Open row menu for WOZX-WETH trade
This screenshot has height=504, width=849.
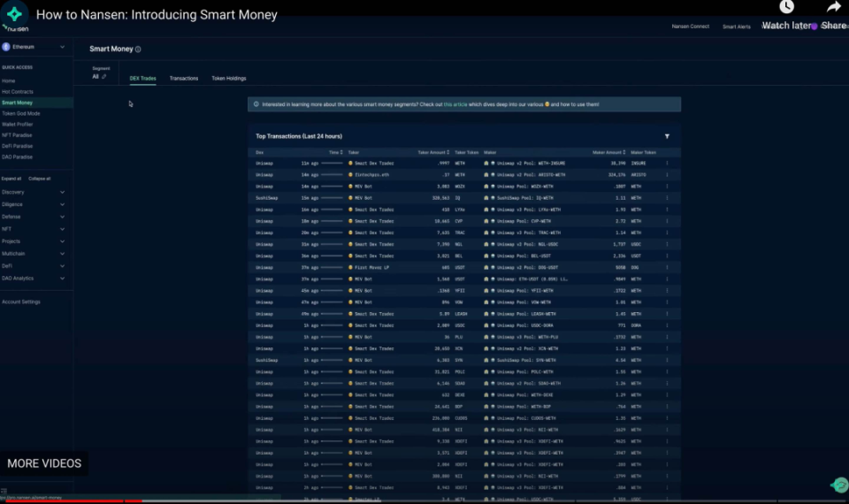667,187
